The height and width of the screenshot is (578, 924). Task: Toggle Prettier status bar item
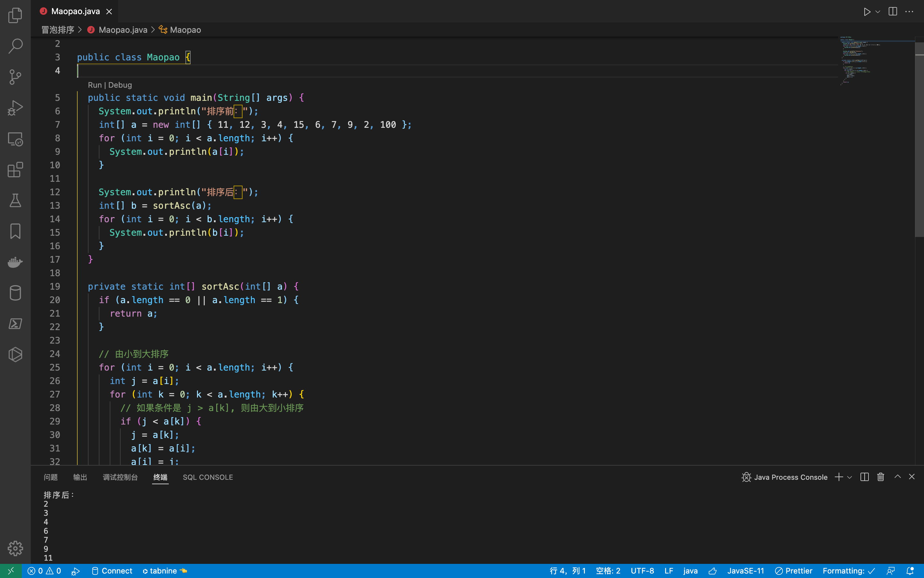(794, 571)
